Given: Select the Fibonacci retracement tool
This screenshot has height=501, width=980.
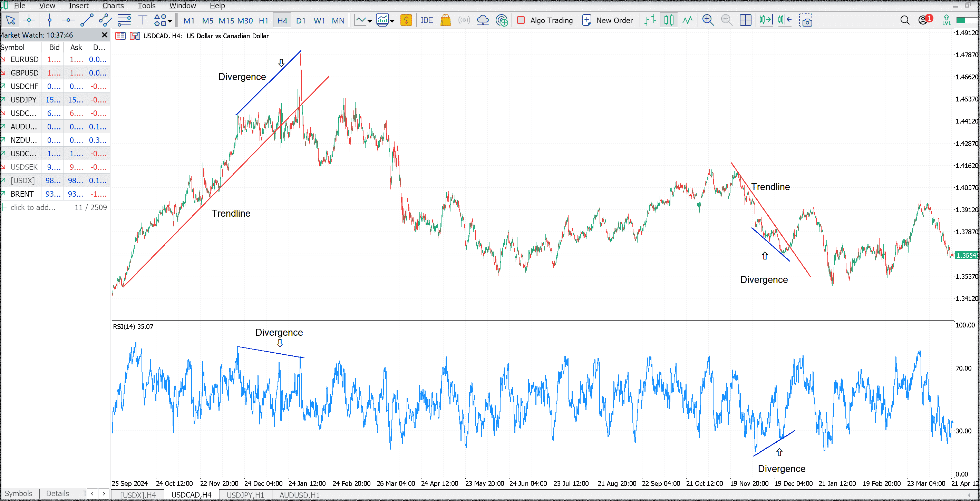Looking at the screenshot, I should 124,20.
